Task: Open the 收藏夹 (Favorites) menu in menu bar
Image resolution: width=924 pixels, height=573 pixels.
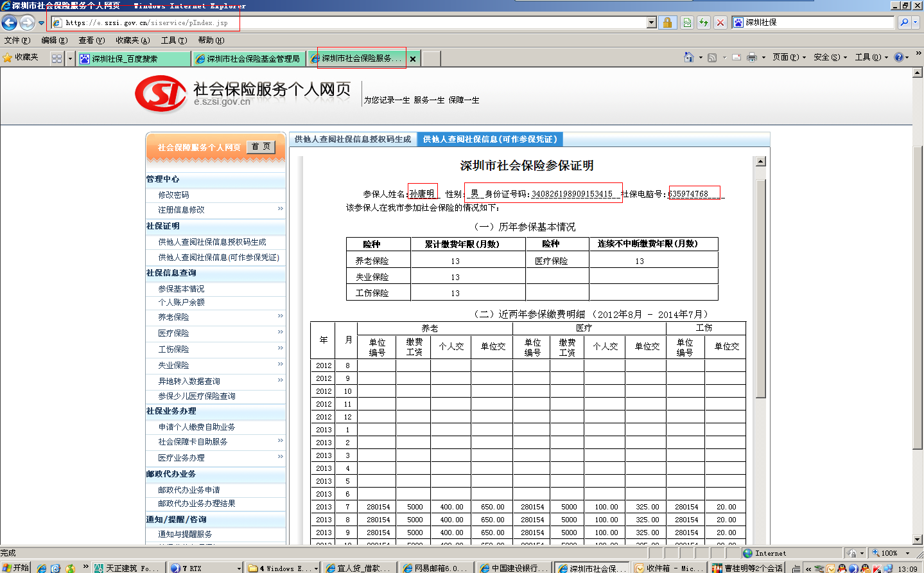Action: [132, 40]
